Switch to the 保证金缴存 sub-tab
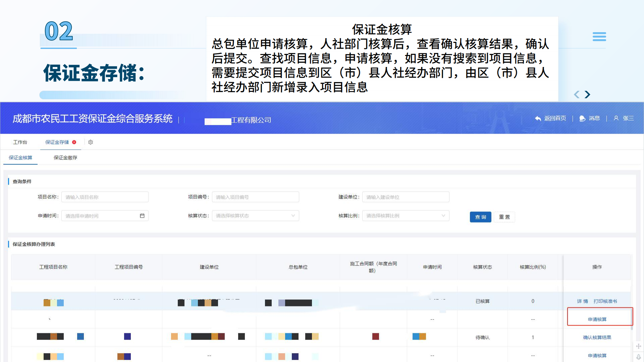This screenshot has height=362, width=644. point(65,158)
